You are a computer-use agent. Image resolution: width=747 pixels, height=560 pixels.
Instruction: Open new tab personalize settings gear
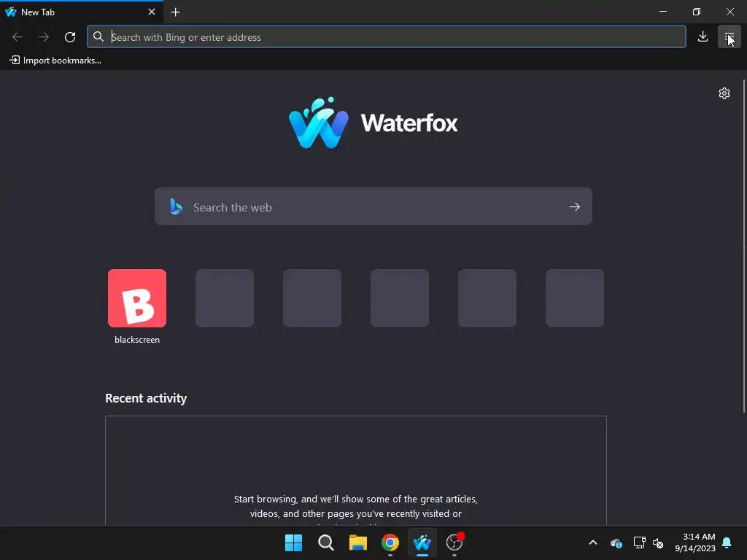point(724,93)
